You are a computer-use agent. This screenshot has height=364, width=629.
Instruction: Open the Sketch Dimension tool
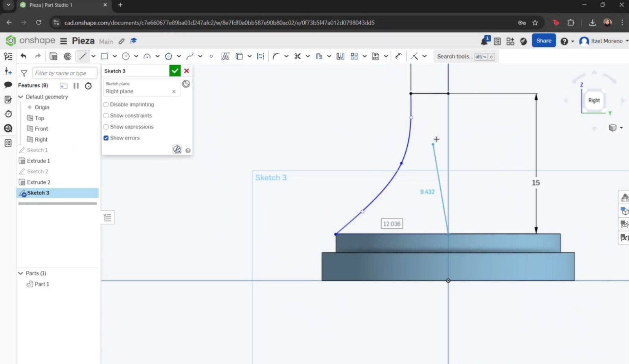260,56
